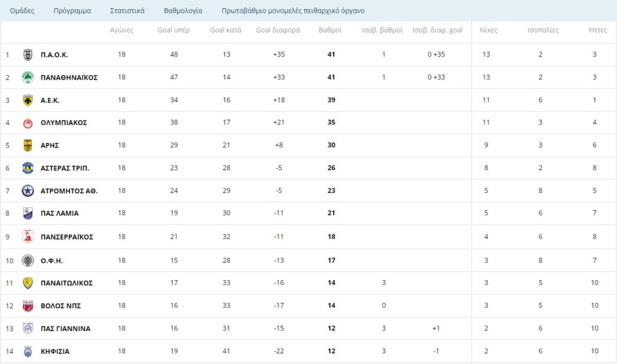The height and width of the screenshot is (364, 617).
Task: Click the Νίκες column header
Action: (488, 30)
